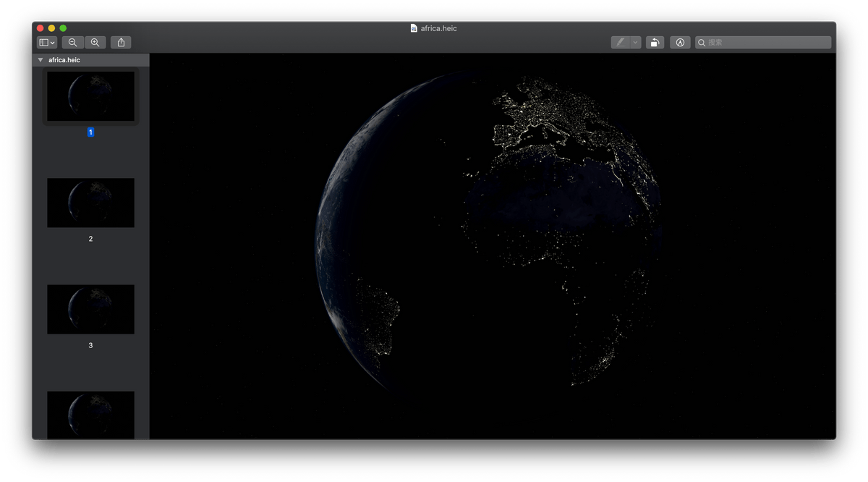Click the magnifier icon in search field
The height and width of the screenshot is (482, 868).
click(x=702, y=43)
